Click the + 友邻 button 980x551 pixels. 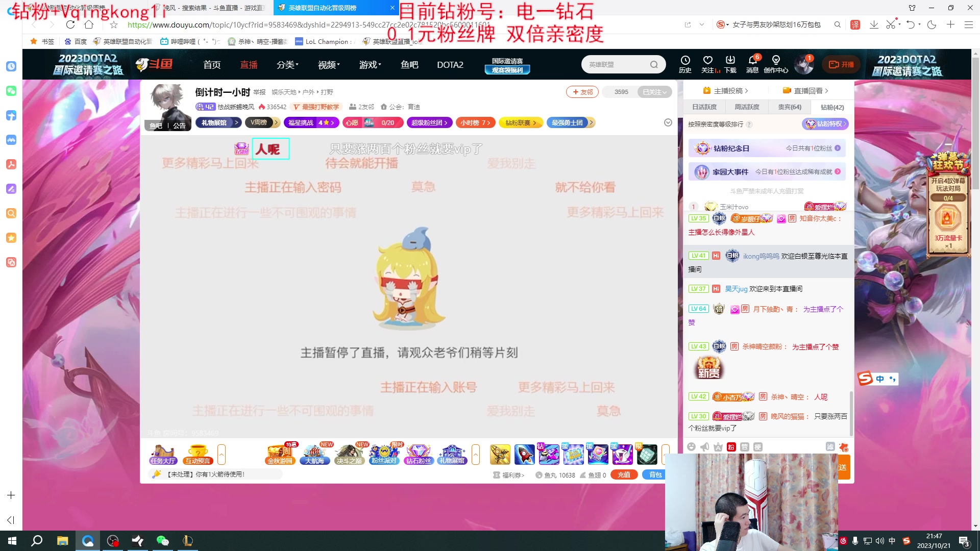[582, 92]
